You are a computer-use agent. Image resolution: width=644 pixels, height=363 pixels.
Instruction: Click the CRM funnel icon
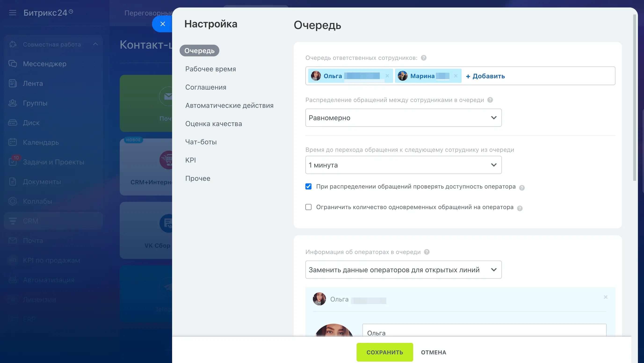pos(12,221)
